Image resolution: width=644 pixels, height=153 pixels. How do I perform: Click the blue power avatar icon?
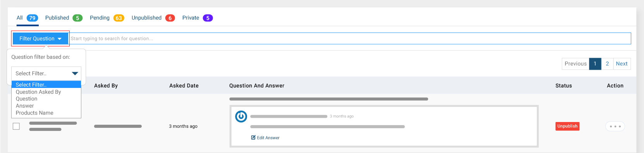click(241, 116)
